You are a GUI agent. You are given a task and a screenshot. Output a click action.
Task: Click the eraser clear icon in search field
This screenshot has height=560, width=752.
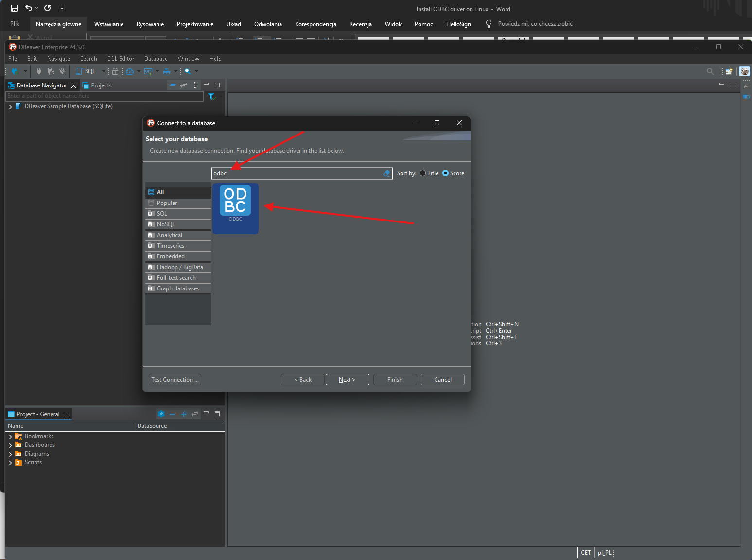point(386,173)
